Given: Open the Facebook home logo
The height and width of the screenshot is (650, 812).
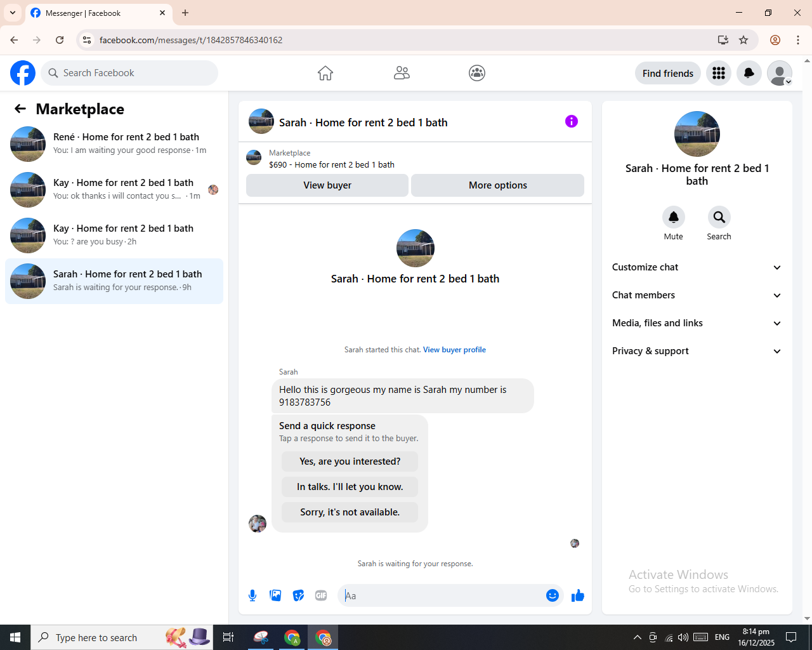Looking at the screenshot, I should tap(23, 73).
